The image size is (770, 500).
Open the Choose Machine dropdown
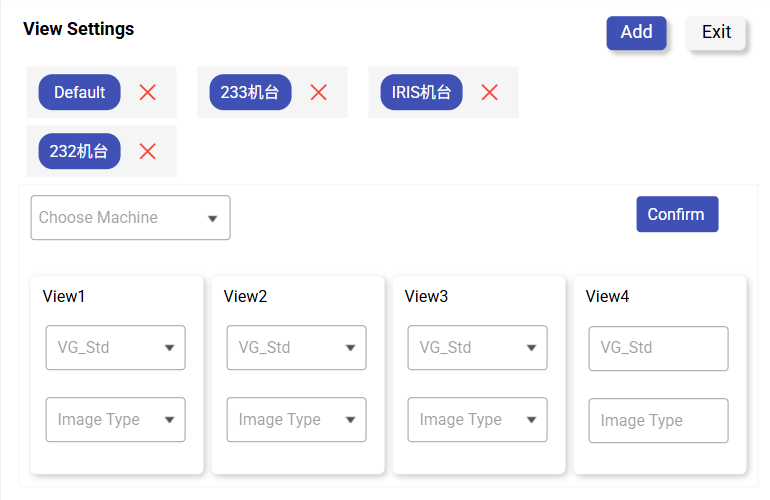(131, 218)
